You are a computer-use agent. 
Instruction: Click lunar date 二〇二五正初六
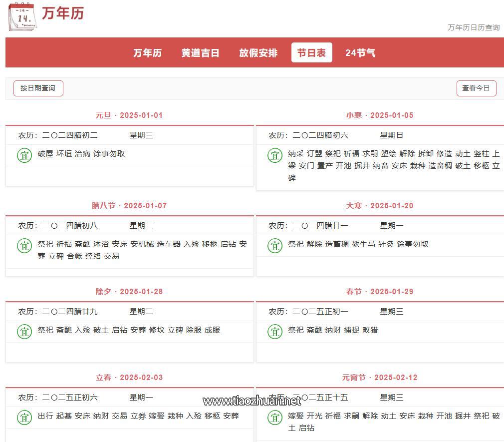pyautogui.click(x=70, y=397)
